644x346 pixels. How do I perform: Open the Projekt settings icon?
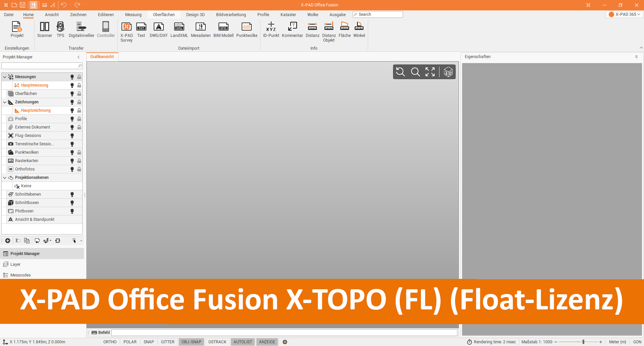[x=17, y=30]
